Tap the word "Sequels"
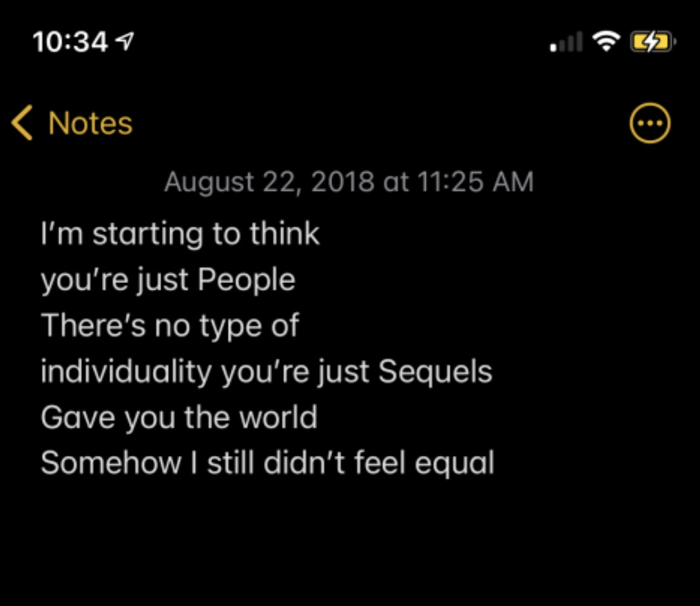The image size is (700, 606). pos(435,372)
